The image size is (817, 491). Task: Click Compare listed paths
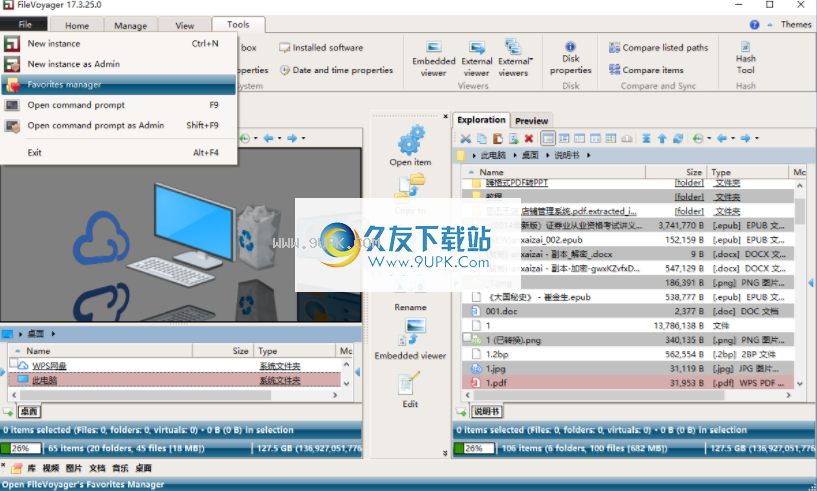click(659, 48)
